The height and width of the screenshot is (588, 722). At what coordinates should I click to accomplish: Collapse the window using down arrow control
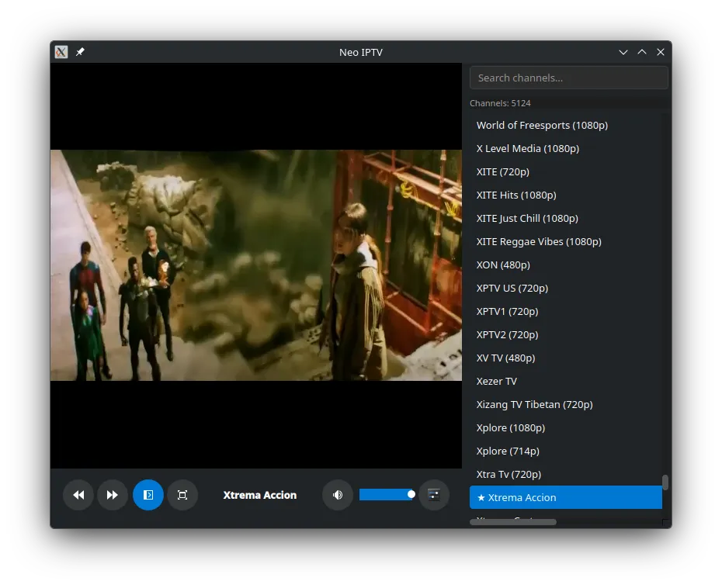[x=623, y=52]
